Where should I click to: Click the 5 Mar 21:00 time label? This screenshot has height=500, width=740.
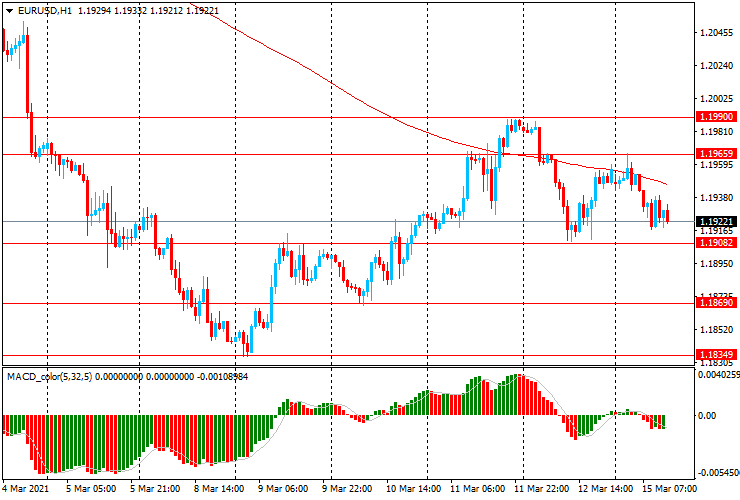tap(154, 490)
